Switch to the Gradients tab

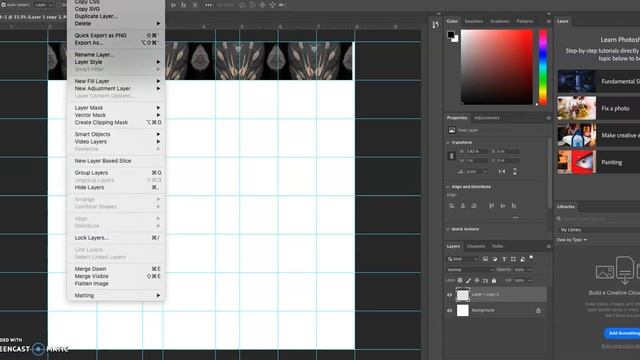[x=500, y=21]
